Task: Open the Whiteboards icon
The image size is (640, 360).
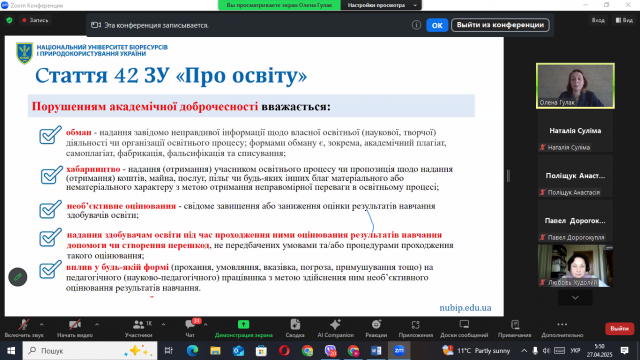Action: pyautogui.click(x=464, y=325)
